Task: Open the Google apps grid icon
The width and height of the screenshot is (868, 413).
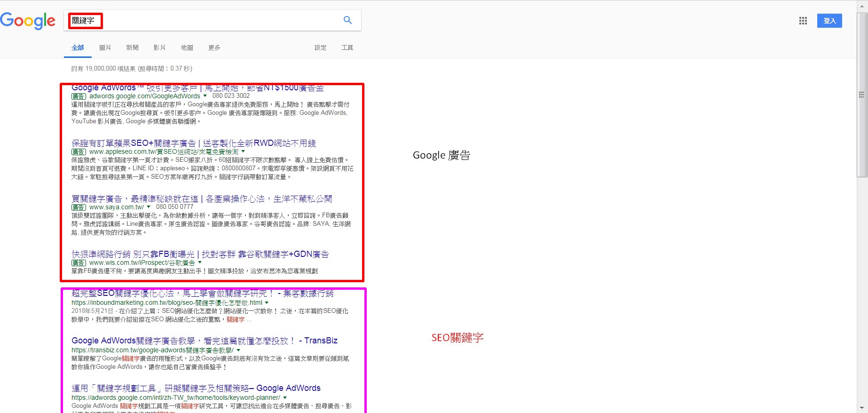Action: 803,21
